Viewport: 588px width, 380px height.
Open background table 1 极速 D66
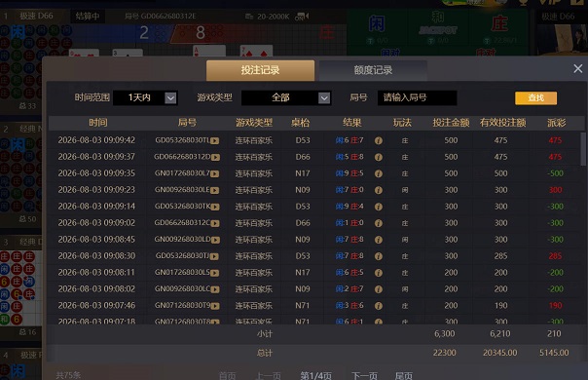point(36,17)
